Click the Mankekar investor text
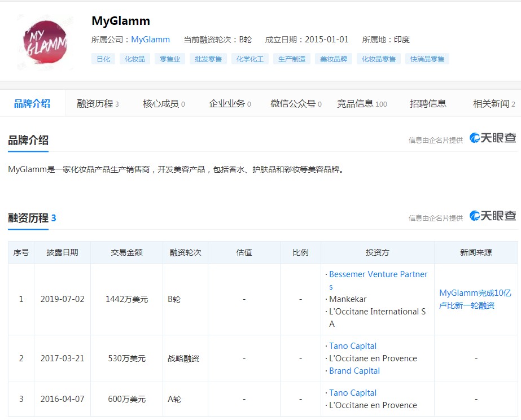Viewport: 521px width, 420px height. click(348, 299)
